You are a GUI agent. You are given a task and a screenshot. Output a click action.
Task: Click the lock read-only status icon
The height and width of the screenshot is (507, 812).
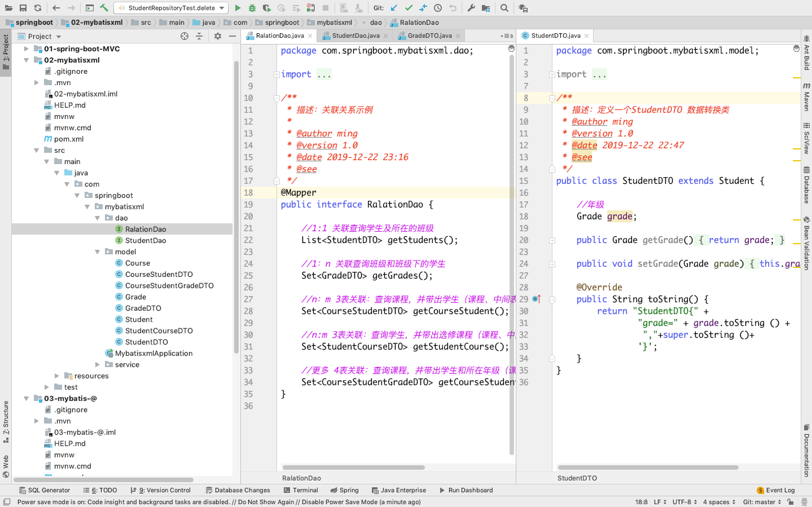pyautogui.click(x=791, y=502)
